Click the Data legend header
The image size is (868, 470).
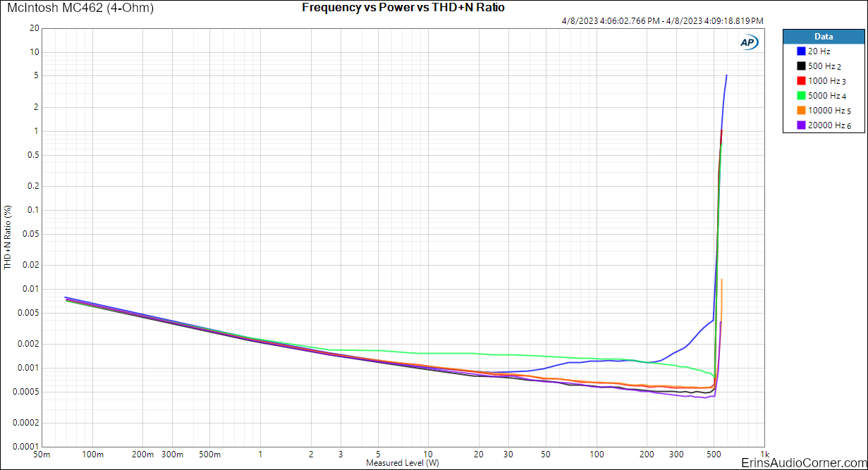[x=823, y=37]
